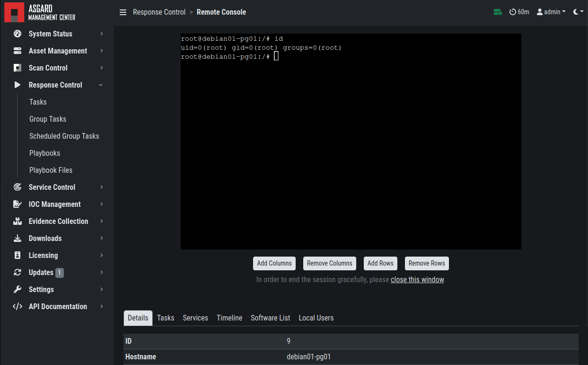Screen dimensions: 588x365
Task: Open the admin user dropdown
Action: [x=551, y=12]
